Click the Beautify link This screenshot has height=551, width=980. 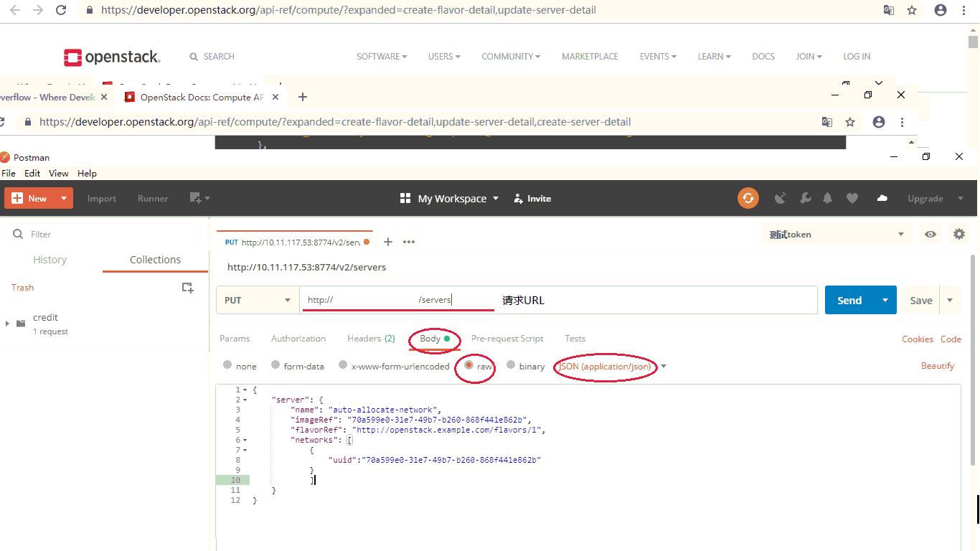pyautogui.click(x=938, y=366)
